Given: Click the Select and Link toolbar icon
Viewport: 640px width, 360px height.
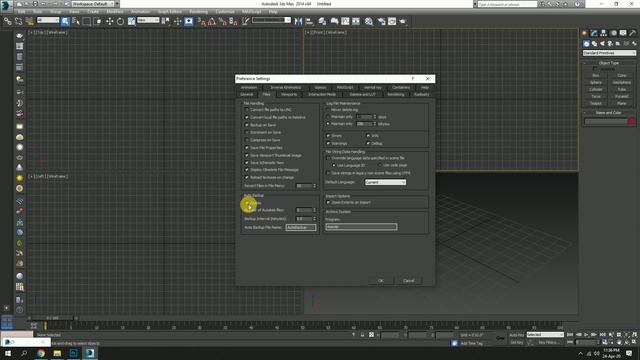Looking at the screenshot, I should click(7, 21).
